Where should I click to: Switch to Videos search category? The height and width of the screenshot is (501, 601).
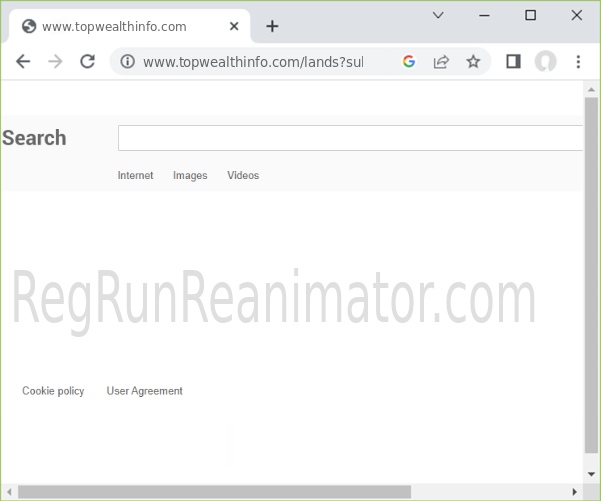coord(243,176)
